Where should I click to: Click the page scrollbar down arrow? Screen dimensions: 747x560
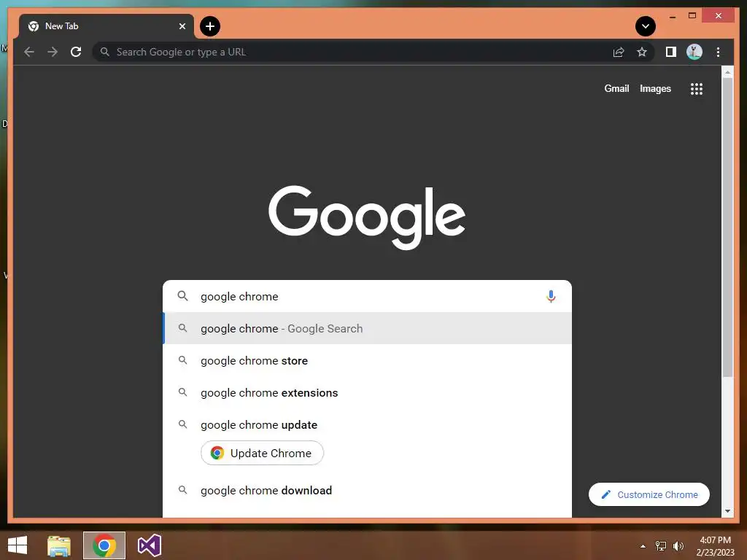[x=727, y=511]
